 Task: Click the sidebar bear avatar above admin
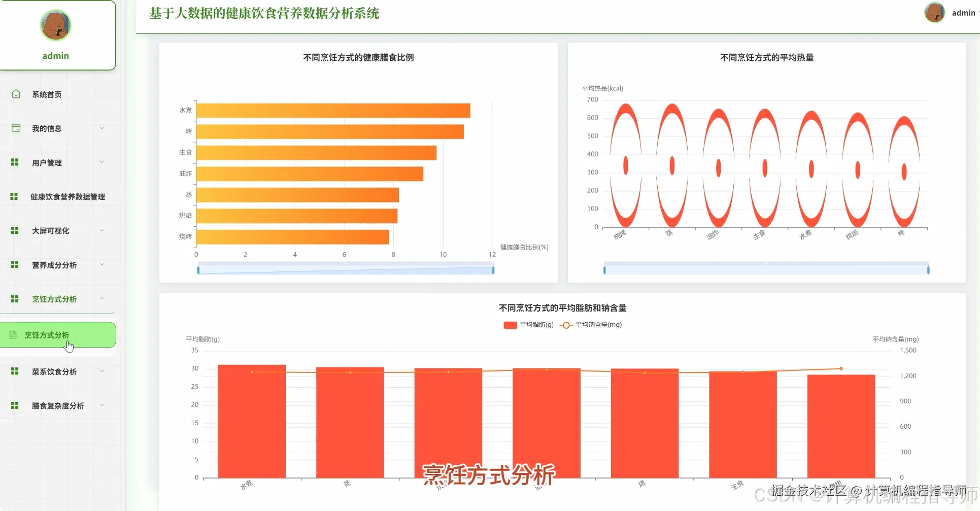coord(55,25)
